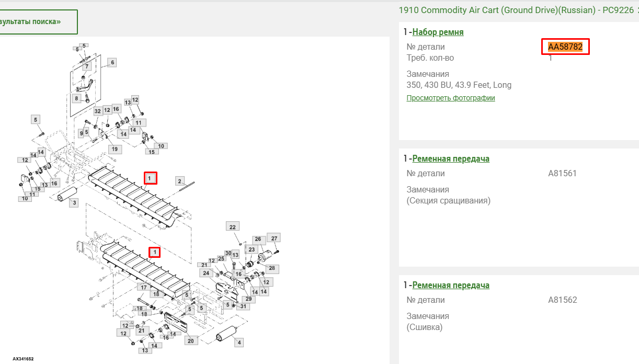Click the 1910 Commodity Air Cart catalog title
This screenshot has height=364, width=639.
pos(516,10)
